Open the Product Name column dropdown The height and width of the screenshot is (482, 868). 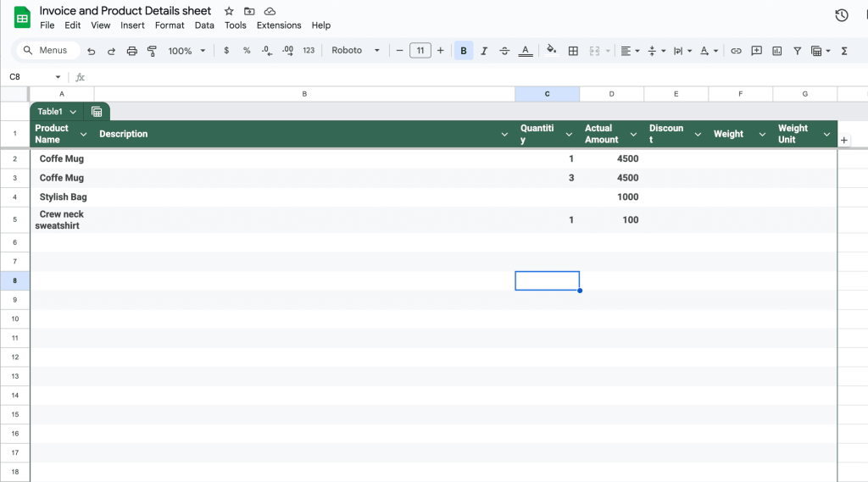83,134
